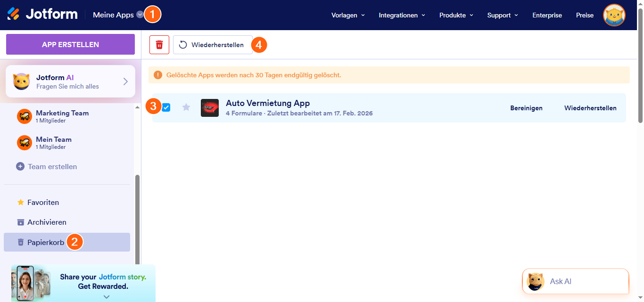Viewport: 644px width, 302px height.
Task: Open the Archivieren folder
Action: (67, 222)
